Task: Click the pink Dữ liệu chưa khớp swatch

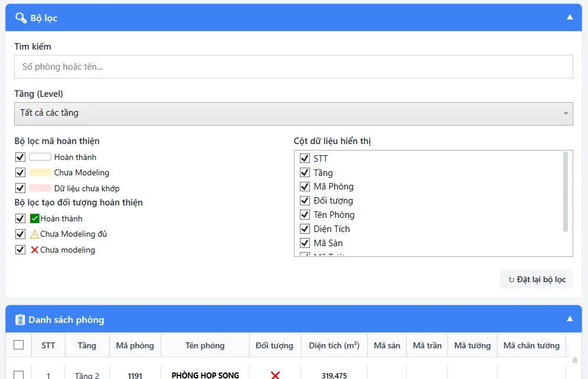Action: [x=40, y=188]
